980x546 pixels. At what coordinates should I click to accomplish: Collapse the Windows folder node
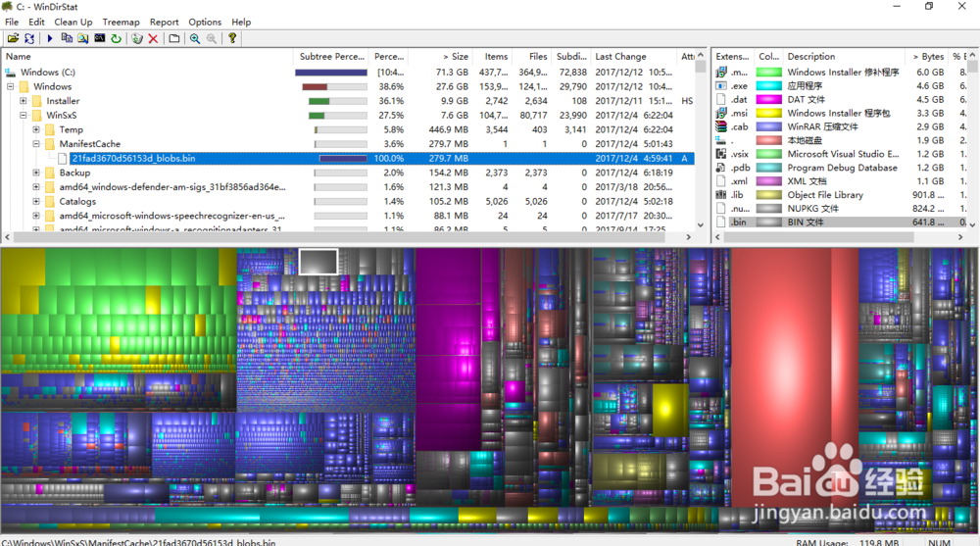click(x=11, y=86)
